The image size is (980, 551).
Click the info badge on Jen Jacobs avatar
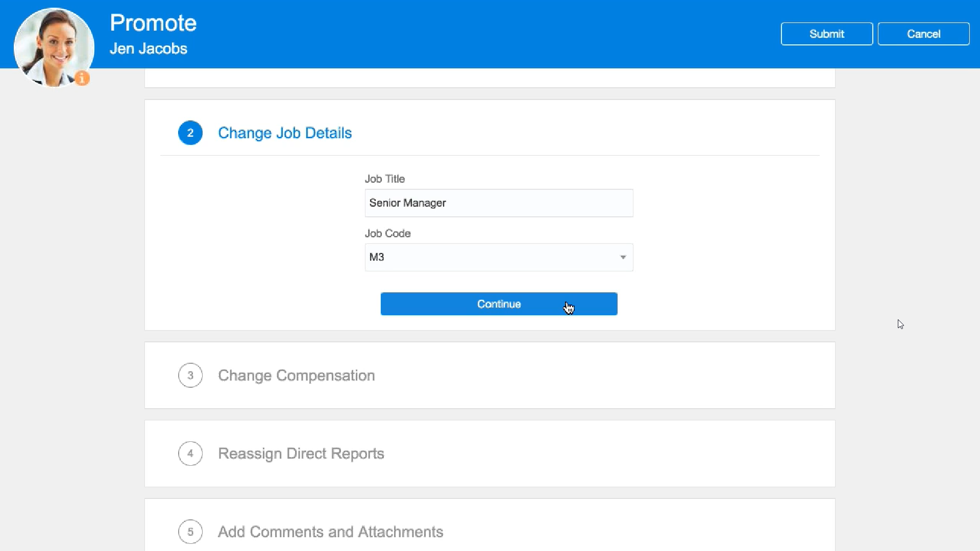[82, 78]
